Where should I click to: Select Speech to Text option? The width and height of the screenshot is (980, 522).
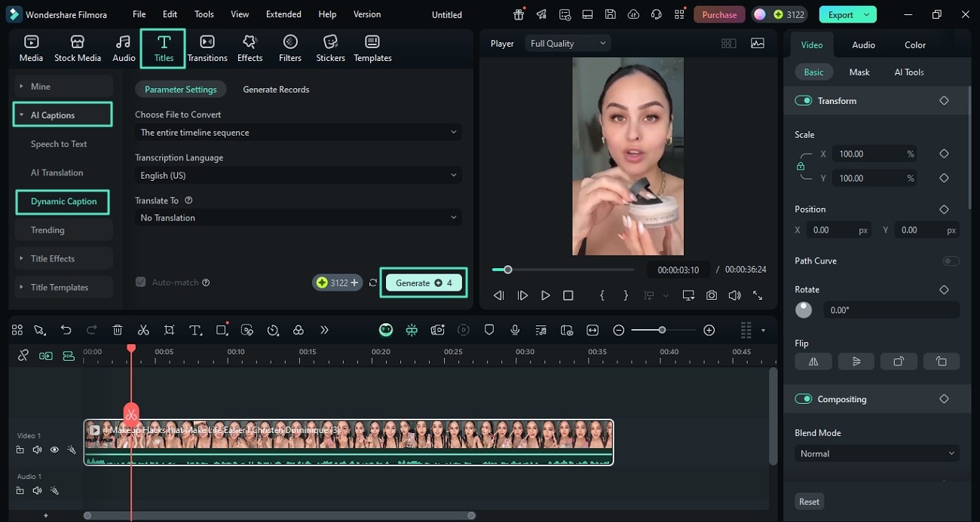click(x=59, y=144)
